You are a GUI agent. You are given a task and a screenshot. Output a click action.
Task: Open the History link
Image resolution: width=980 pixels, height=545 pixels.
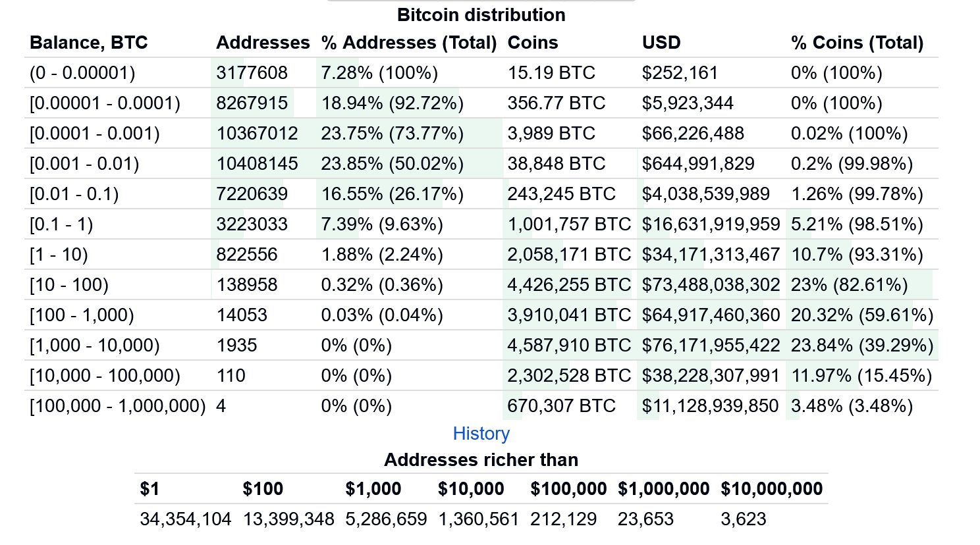tap(481, 434)
